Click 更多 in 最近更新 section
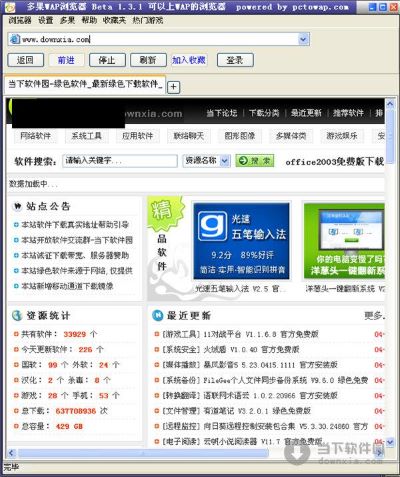This screenshot has width=400, height=477. (374, 315)
